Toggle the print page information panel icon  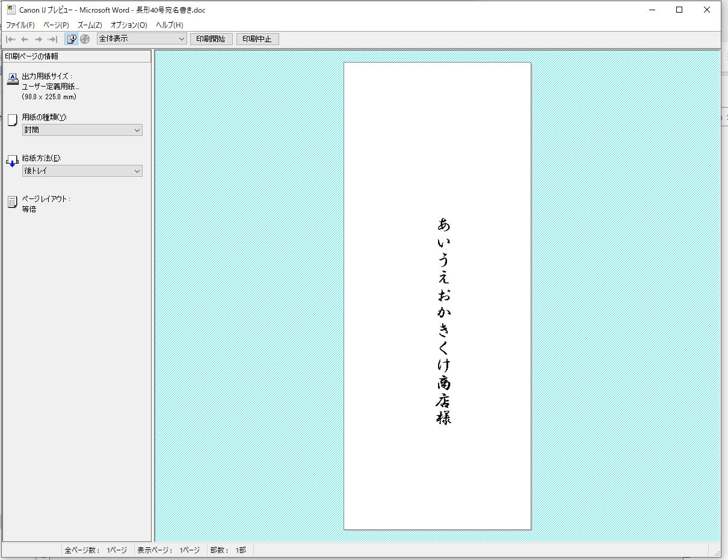(x=72, y=39)
